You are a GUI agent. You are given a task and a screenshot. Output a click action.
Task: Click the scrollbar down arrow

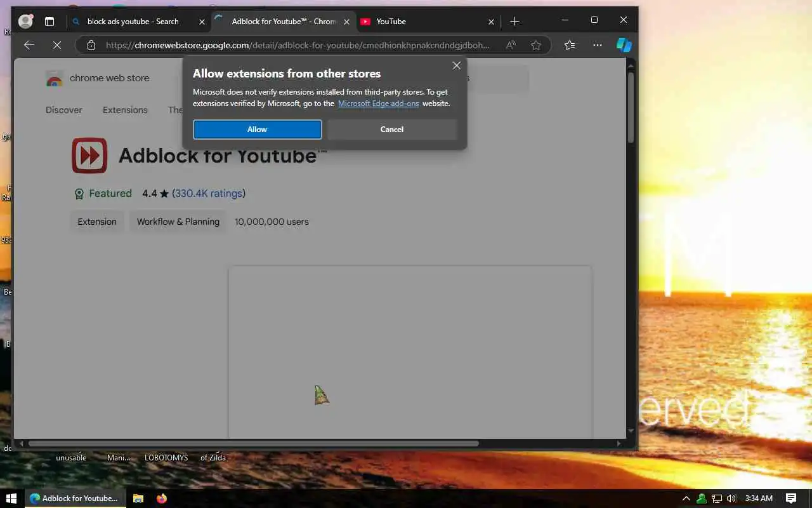(x=631, y=431)
